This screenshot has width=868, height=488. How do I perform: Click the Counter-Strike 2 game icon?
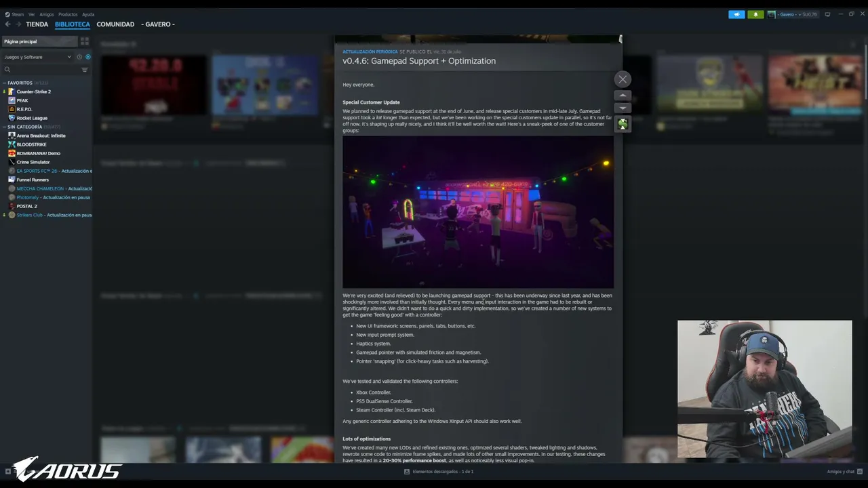click(12, 91)
